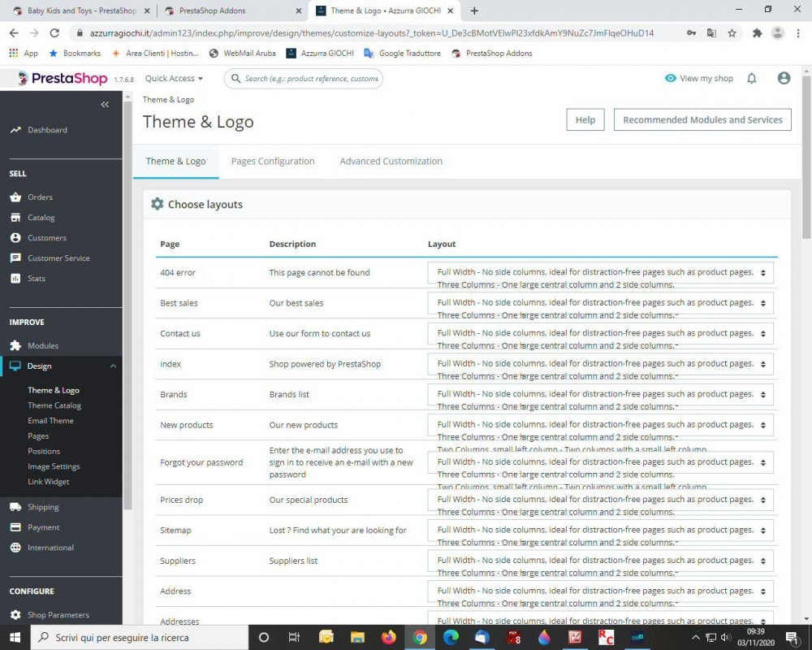Open the Advanced Customization tab
The image size is (812, 650).
click(x=391, y=161)
